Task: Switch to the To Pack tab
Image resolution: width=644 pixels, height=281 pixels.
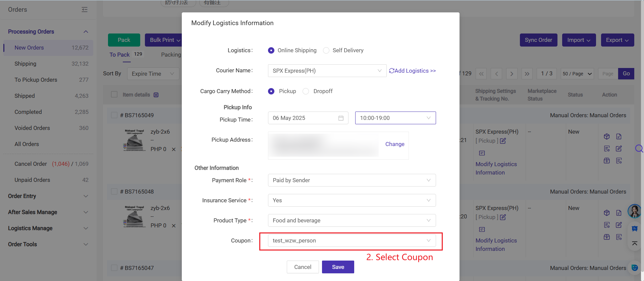Action: [x=119, y=55]
